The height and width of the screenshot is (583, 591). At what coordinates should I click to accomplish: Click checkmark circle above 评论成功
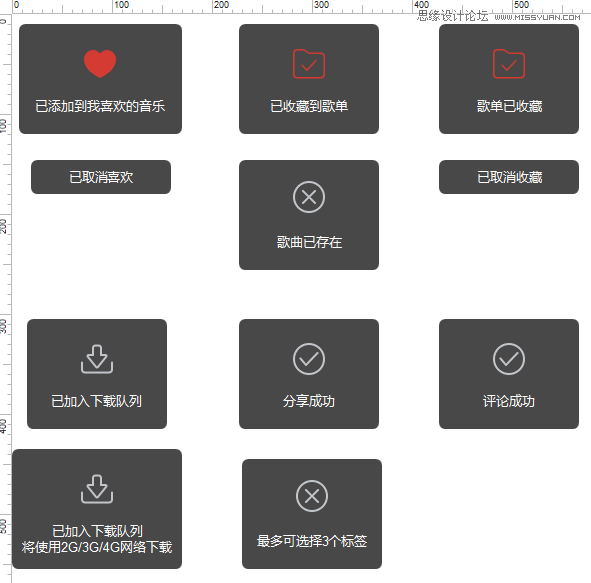509,359
